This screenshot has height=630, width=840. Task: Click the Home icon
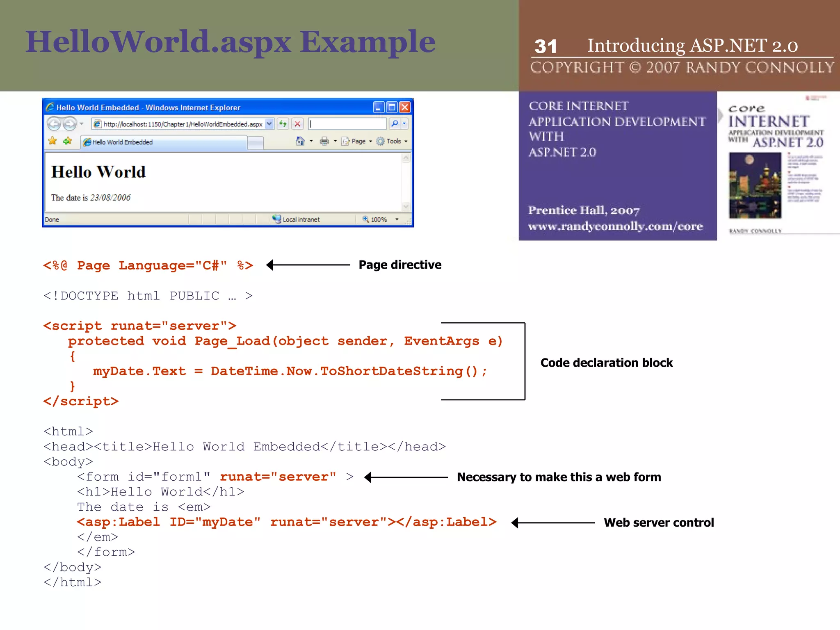pos(300,141)
